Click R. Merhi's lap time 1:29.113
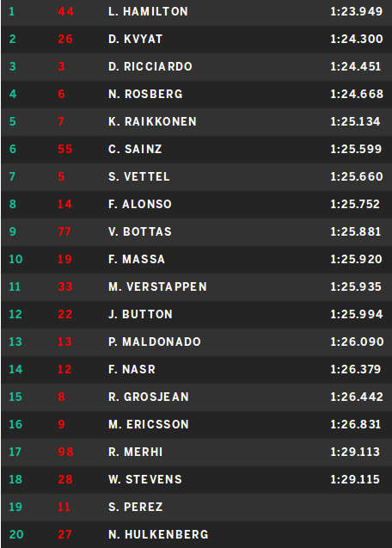This screenshot has width=392, height=548. [355, 452]
